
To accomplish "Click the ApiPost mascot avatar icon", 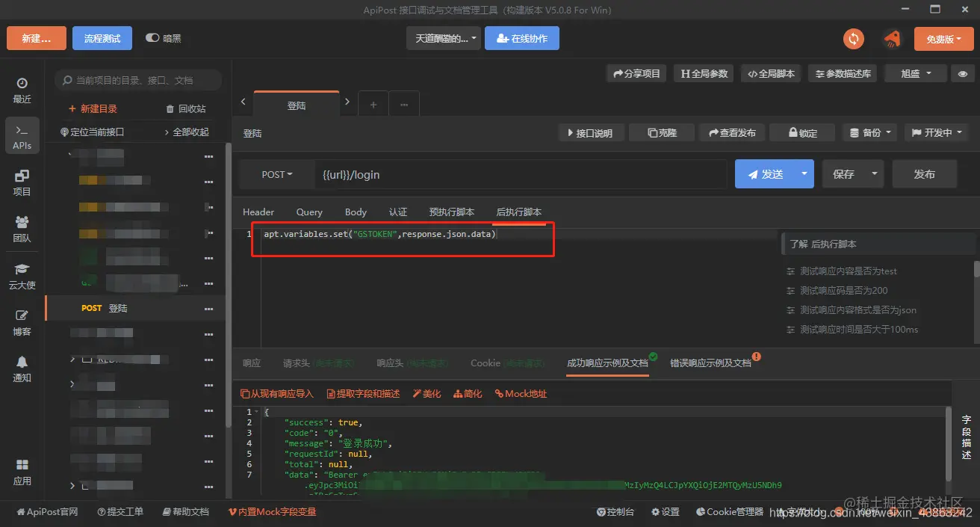I will [891, 39].
